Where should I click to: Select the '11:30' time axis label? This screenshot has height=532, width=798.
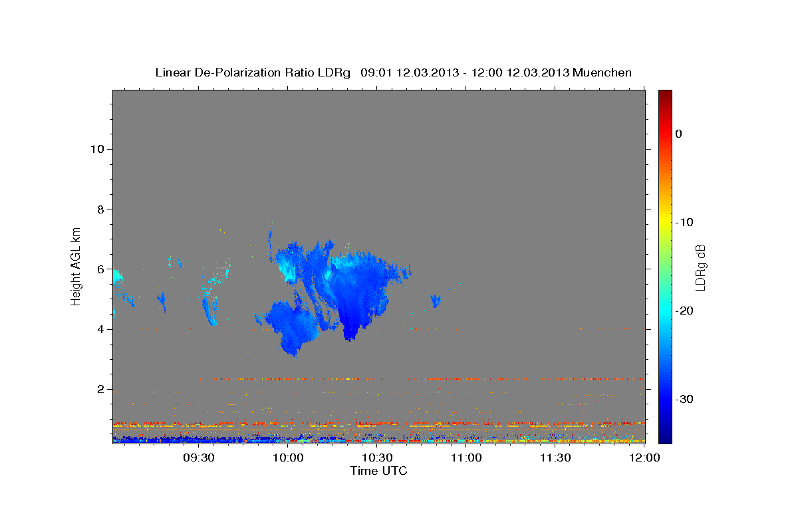[555, 458]
